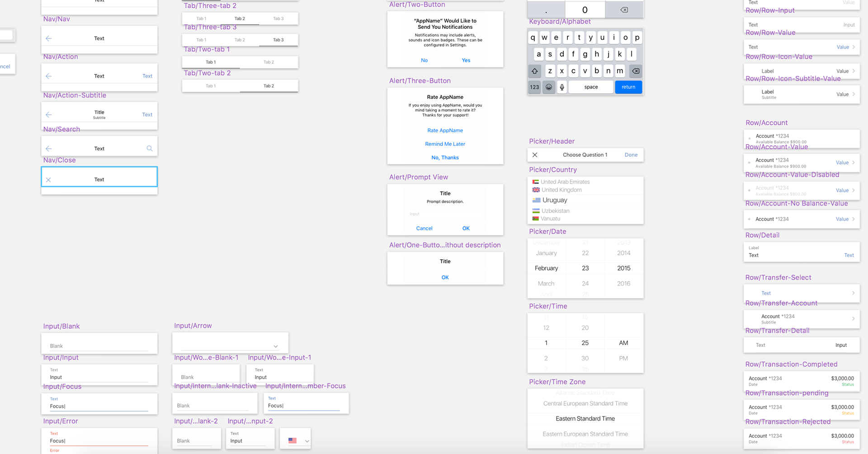Tap the backspace key beside the 0 key
Viewport: 868px width, 454px height.
point(624,10)
